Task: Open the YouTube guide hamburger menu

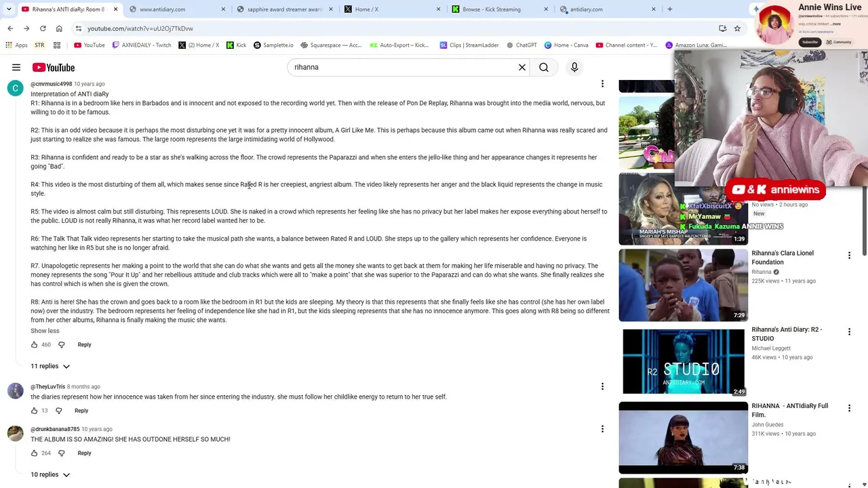Action: coord(16,67)
